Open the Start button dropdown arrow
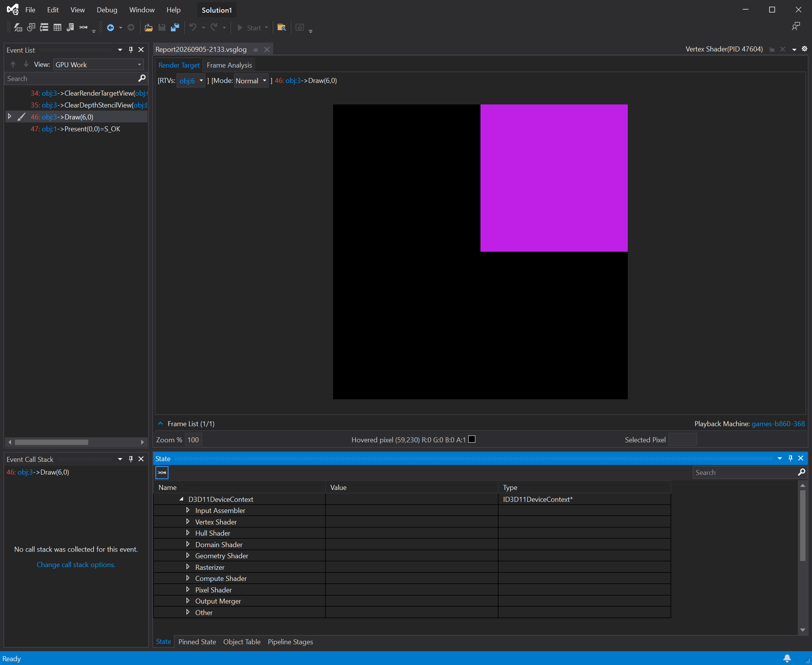Viewport: 812px width, 665px height. (267, 28)
